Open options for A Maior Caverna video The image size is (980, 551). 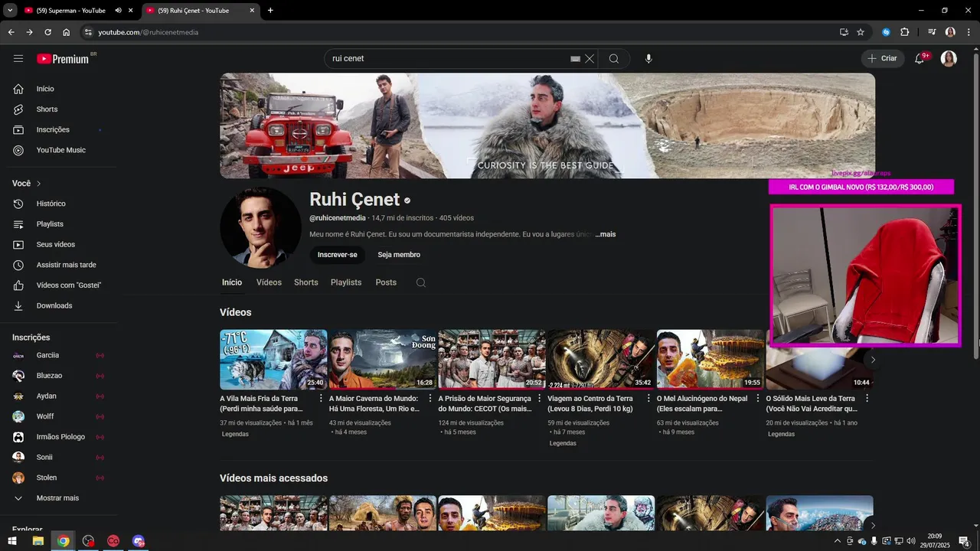tap(430, 399)
